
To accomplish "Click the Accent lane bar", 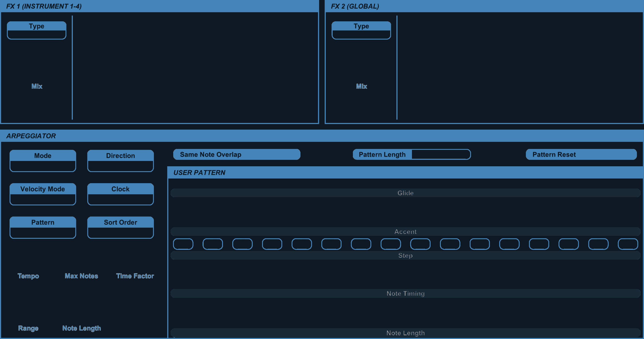I will [405, 232].
